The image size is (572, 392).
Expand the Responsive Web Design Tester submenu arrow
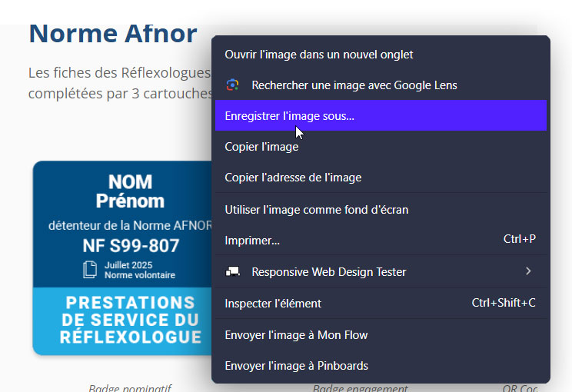tap(528, 271)
